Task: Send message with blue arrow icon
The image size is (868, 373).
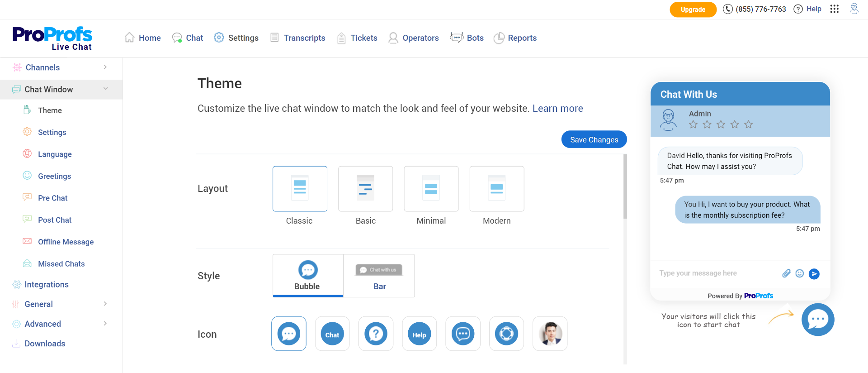Action: point(814,273)
